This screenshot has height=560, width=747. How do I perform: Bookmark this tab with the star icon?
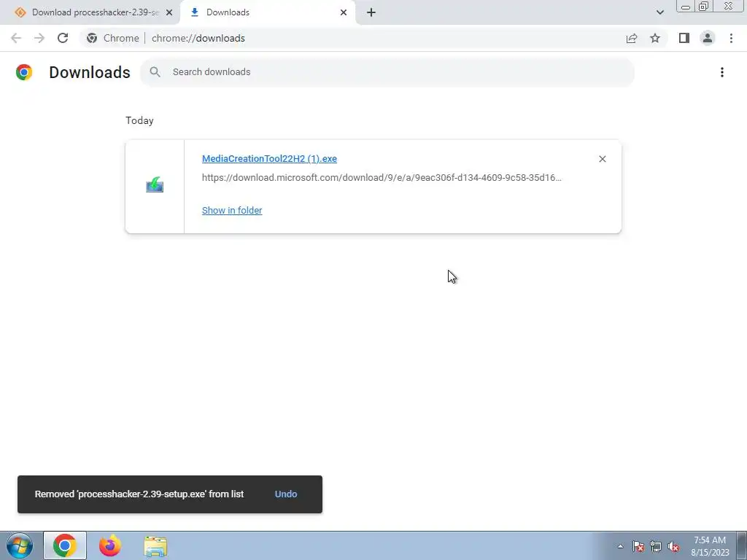655,38
